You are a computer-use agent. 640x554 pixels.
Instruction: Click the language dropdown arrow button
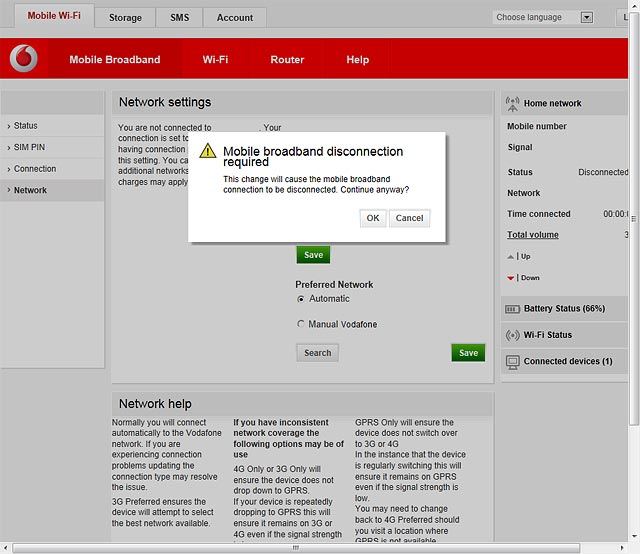tap(587, 17)
